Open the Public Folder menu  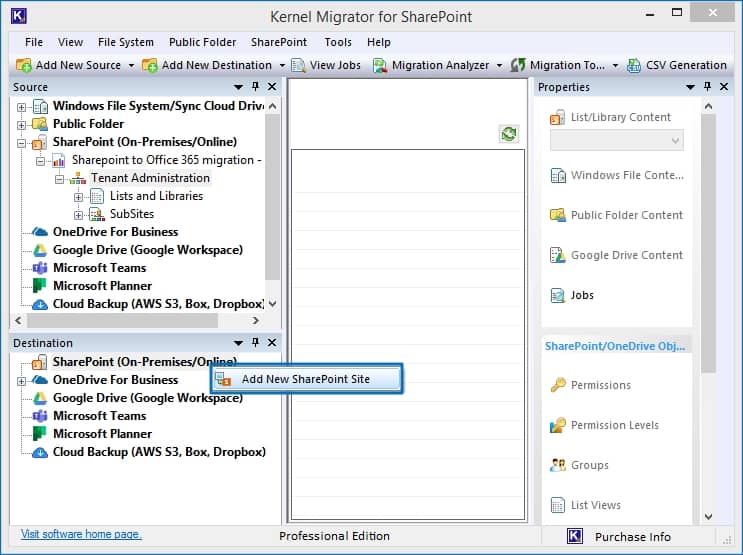(202, 42)
